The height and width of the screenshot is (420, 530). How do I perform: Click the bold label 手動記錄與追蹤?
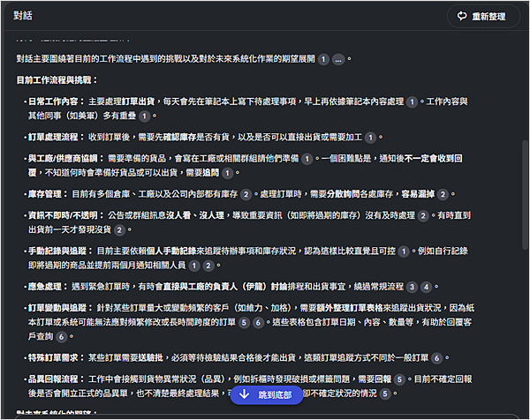coord(59,251)
